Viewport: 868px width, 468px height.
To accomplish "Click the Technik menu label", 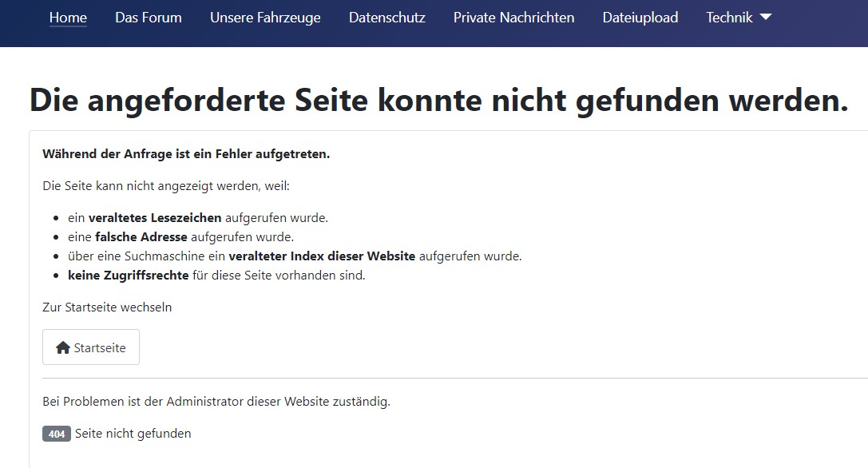I will click(729, 17).
